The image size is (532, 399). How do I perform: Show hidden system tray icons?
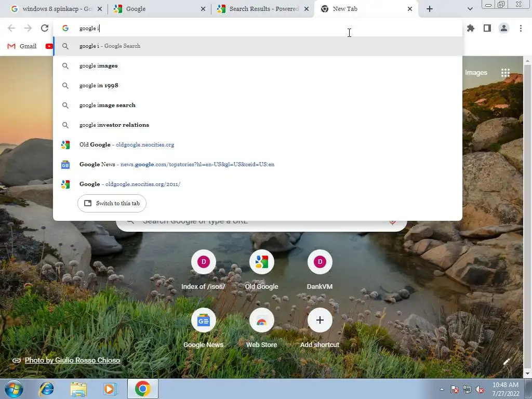click(442, 389)
